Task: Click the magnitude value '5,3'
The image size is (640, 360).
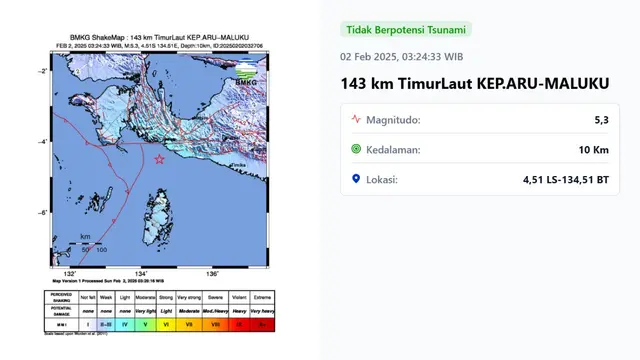Action: coord(602,120)
